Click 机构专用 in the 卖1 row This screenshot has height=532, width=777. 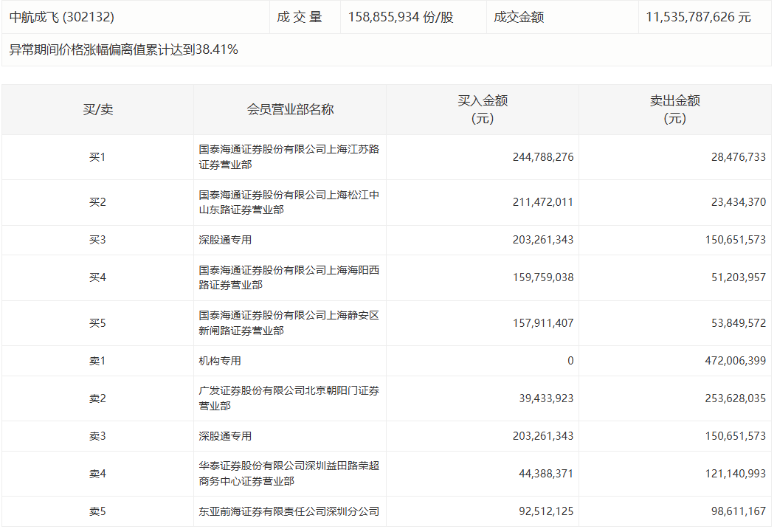pyautogui.click(x=220, y=361)
